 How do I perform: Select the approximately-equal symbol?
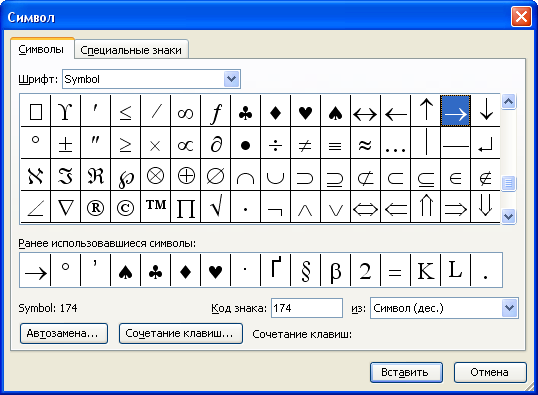click(x=365, y=143)
